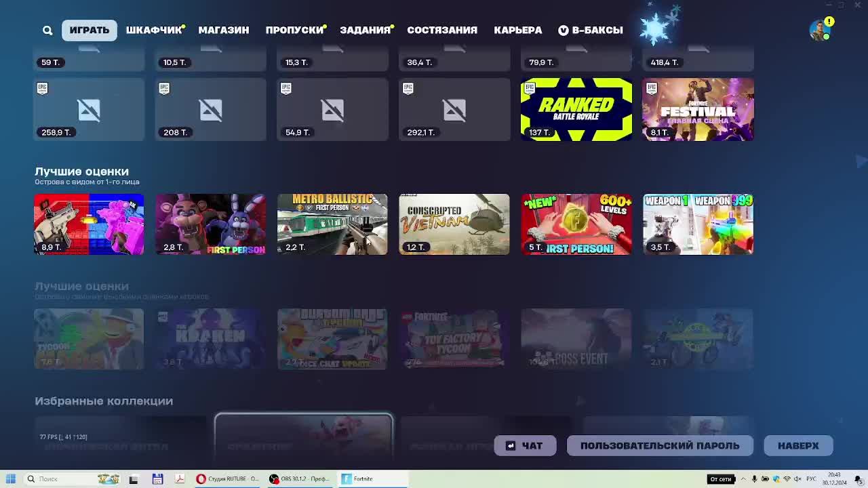
Task: Click ПОЛЬЗОВАТЕЛЬСКИЙ ПАРОЛЬ button
Action: (660, 445)
